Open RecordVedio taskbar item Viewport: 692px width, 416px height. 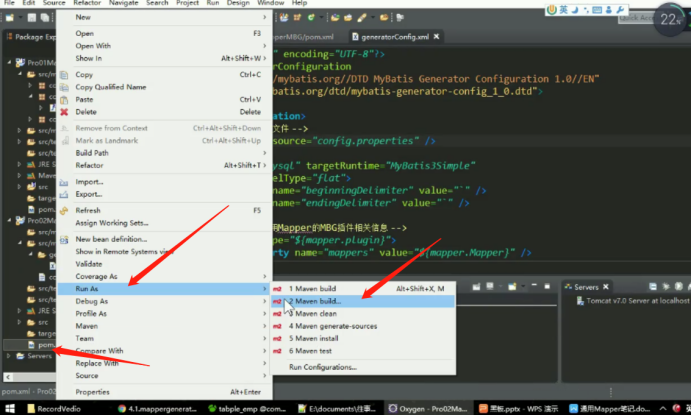54,409
